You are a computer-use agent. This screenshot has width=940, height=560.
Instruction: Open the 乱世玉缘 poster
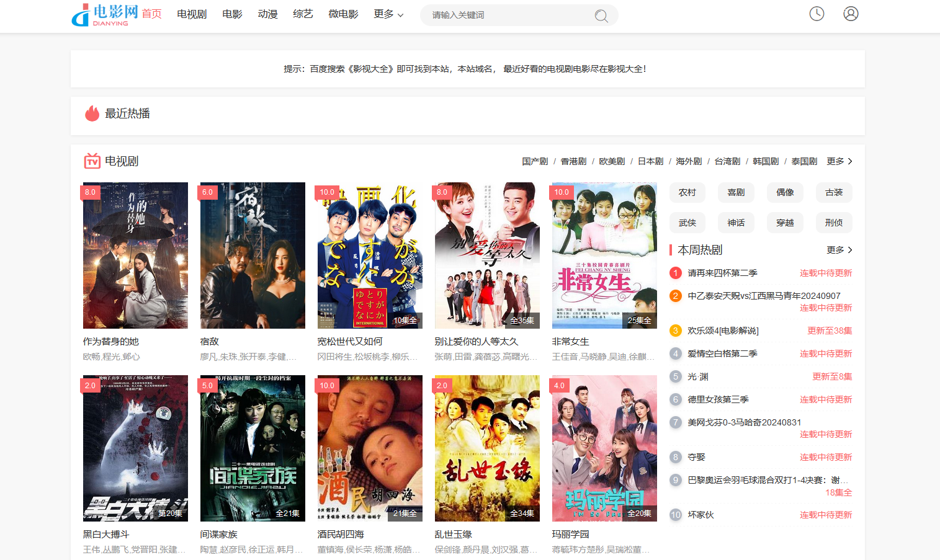[487, 448]
